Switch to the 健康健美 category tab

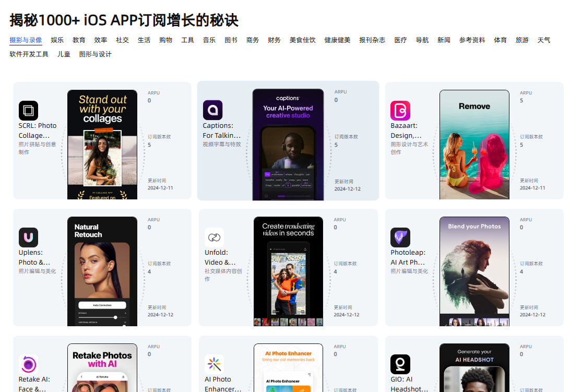(x=337, y=40)
